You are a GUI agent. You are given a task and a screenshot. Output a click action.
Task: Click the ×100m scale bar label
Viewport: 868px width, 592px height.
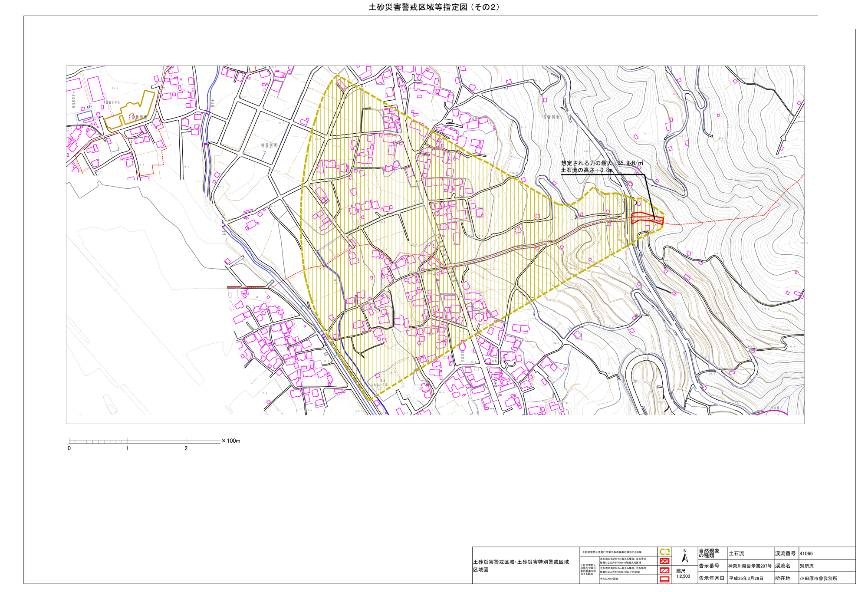click(231, 441)
